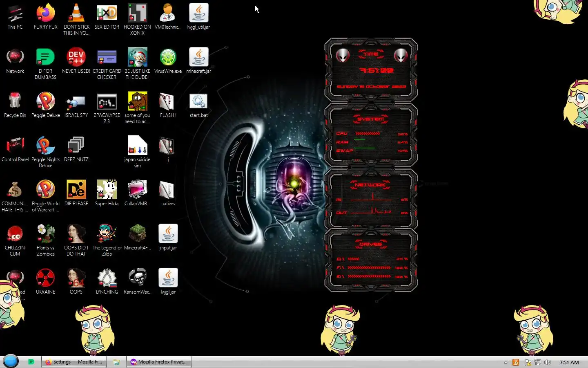
Task: Open the natives folder
Action: click(168, 193)
